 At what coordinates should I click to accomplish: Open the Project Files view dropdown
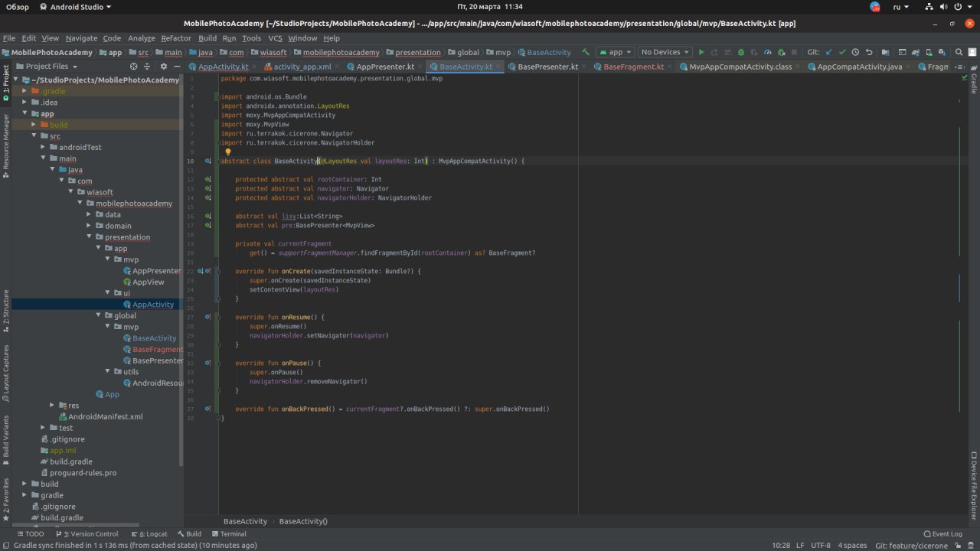[x=52, y=67]
